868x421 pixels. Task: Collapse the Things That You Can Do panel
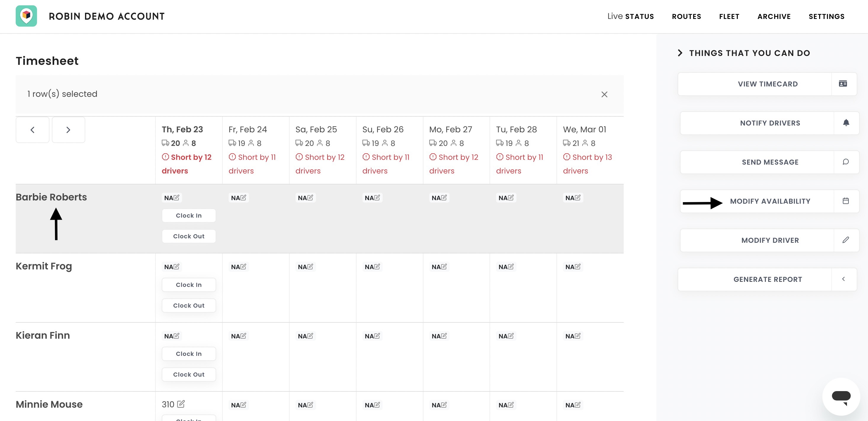tap(680, 53)
